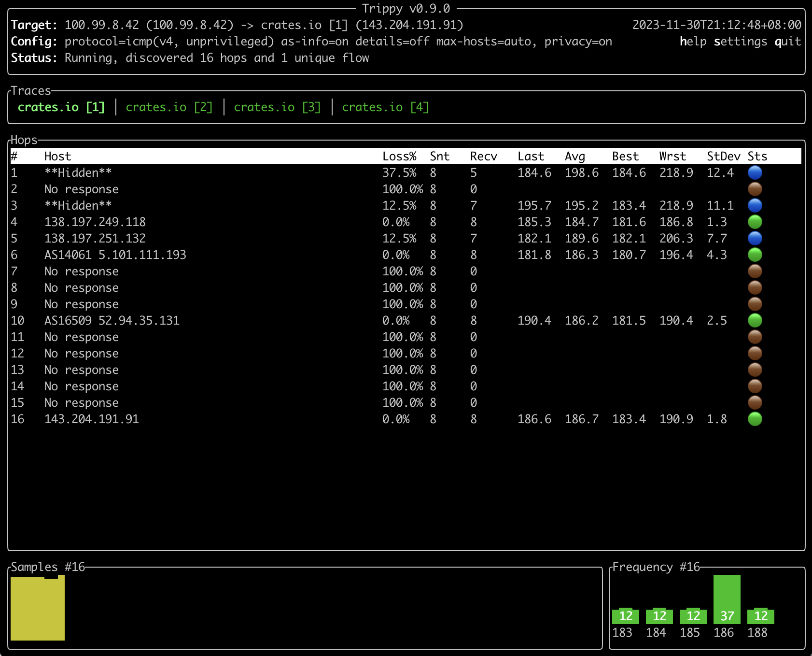Image resolution: width=812 pixels, height=656 pixels.
Task: Click blue status dot for 138.197.251.132
Action: click(x=755, y=238)
